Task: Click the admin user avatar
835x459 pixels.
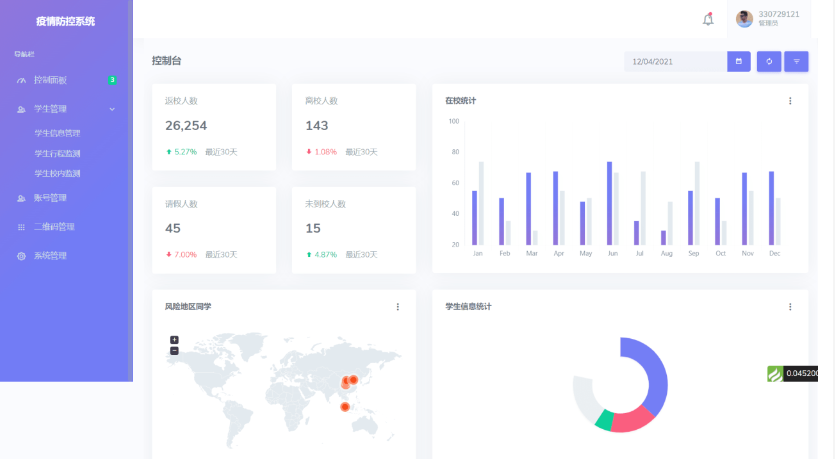Action: 744,19
